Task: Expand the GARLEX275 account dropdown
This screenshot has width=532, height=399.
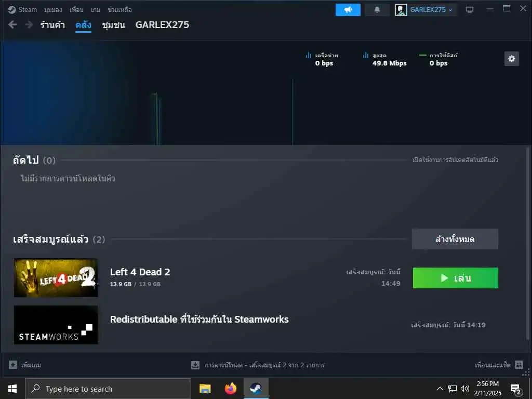Action: tap(431, 10)
